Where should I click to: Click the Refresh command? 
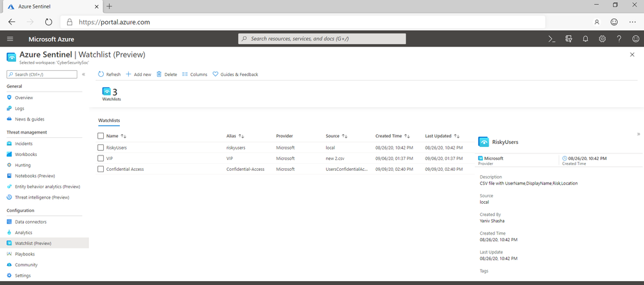click(109, 74)
